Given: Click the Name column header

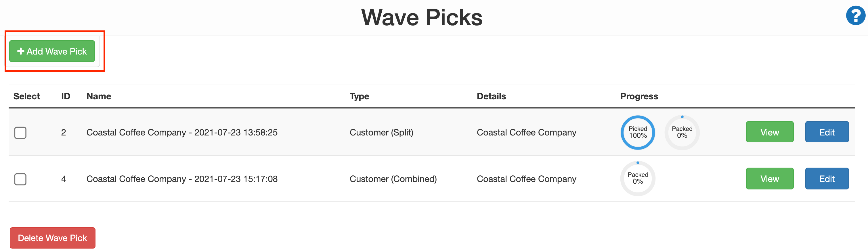Looking at the screenshot, I should coord(98,96).
